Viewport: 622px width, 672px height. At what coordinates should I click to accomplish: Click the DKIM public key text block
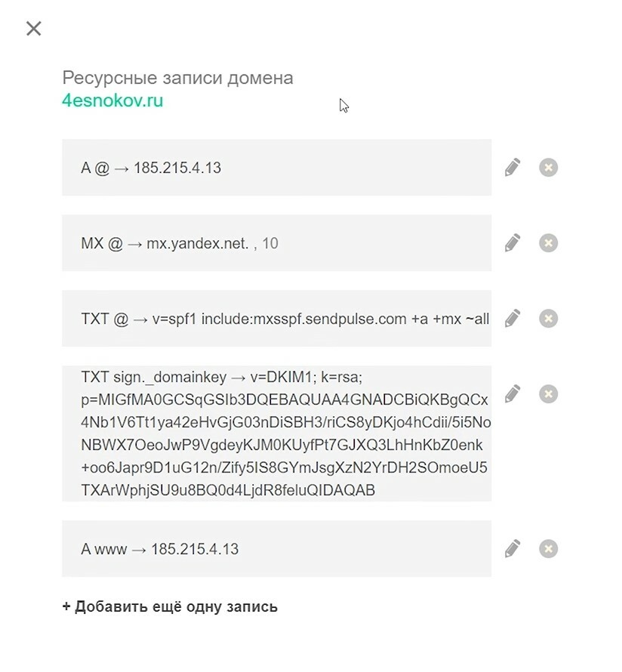(285, 444)
